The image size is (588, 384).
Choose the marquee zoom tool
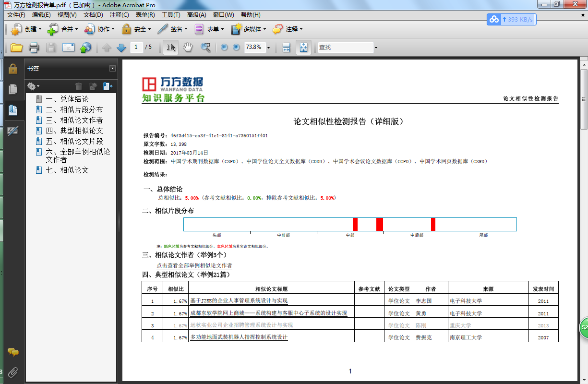(205, 48)
